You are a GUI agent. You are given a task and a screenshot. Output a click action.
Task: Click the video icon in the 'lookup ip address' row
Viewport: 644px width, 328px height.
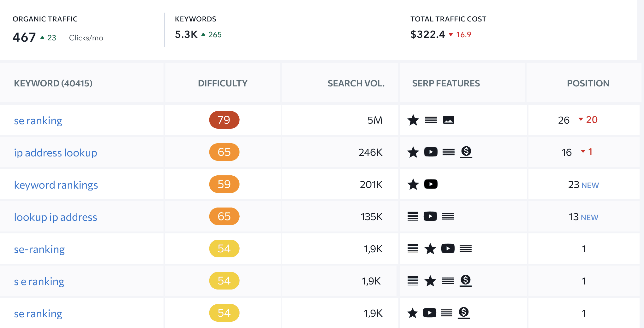click(430, 216)
